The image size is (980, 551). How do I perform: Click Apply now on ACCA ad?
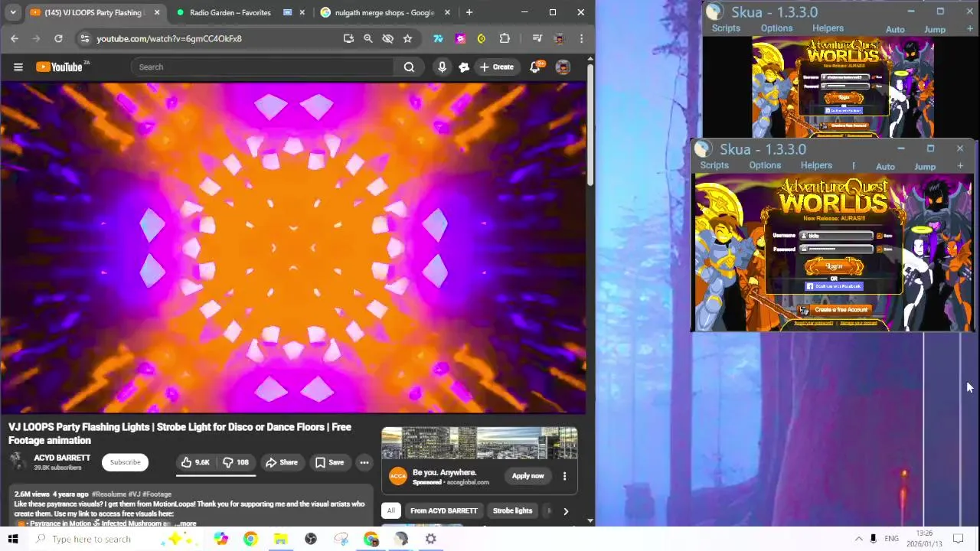tap(528, 476)
